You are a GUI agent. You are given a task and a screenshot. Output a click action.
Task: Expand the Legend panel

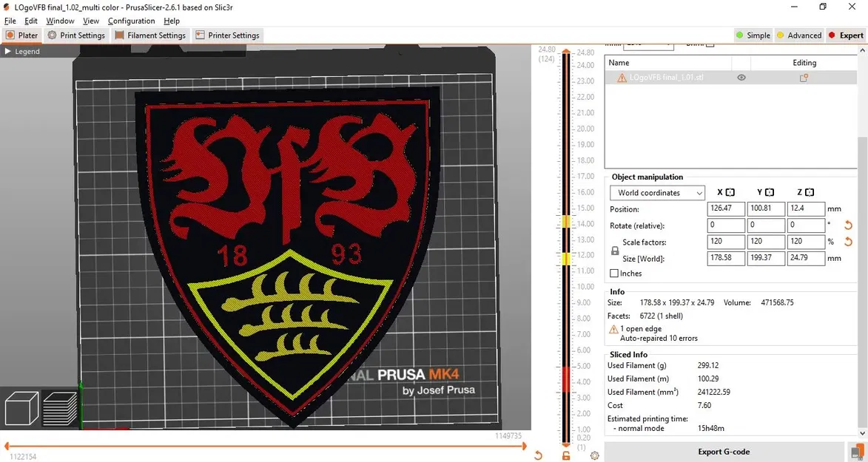point(23,51)
